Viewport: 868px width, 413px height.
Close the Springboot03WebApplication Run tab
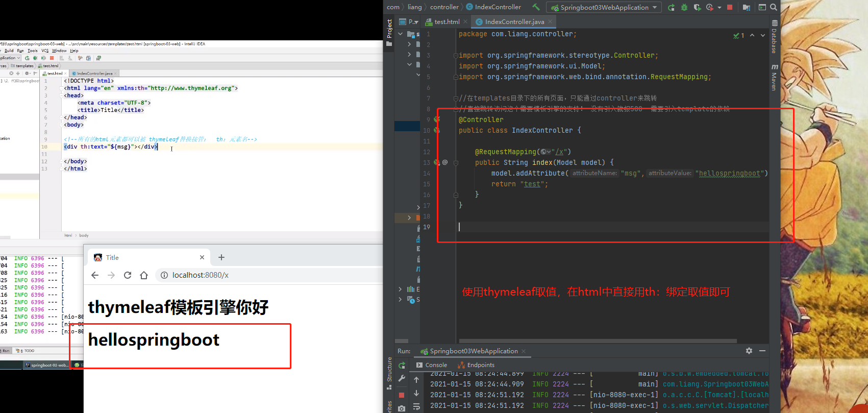tap(524, 351)
